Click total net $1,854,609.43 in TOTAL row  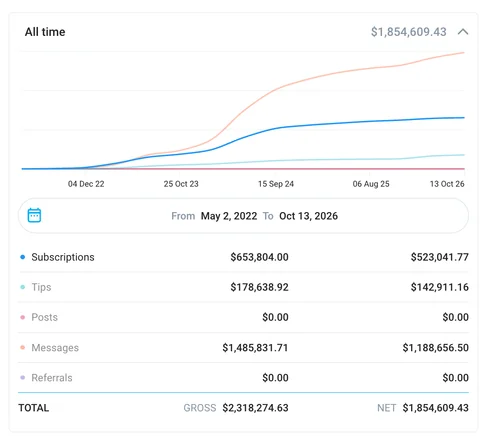pyautogui.click(x=436, y=408)
